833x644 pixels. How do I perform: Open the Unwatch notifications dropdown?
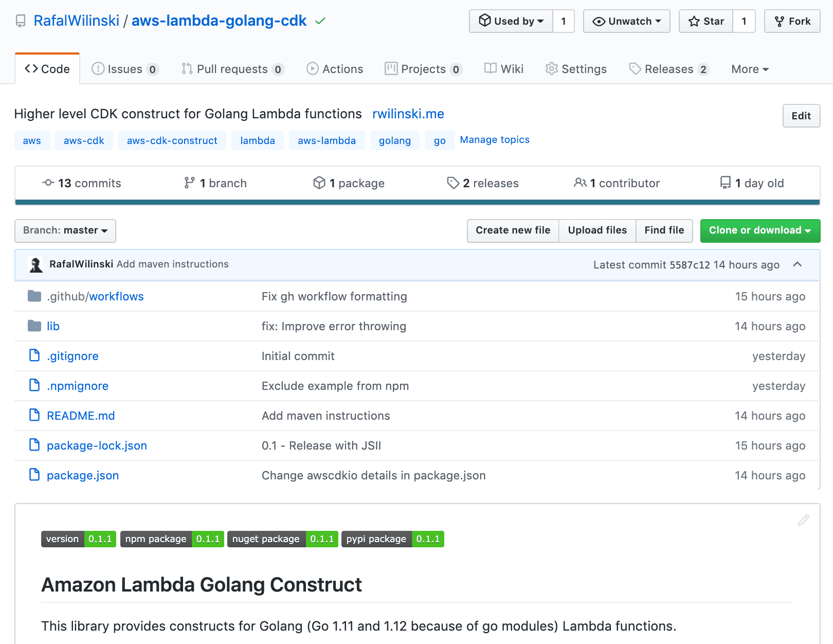point(626,21)
